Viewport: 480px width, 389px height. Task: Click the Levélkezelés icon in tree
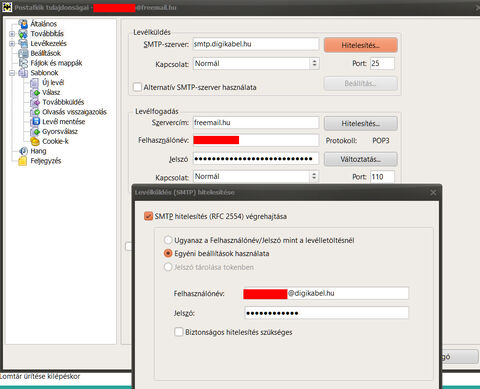click(23, 43)
